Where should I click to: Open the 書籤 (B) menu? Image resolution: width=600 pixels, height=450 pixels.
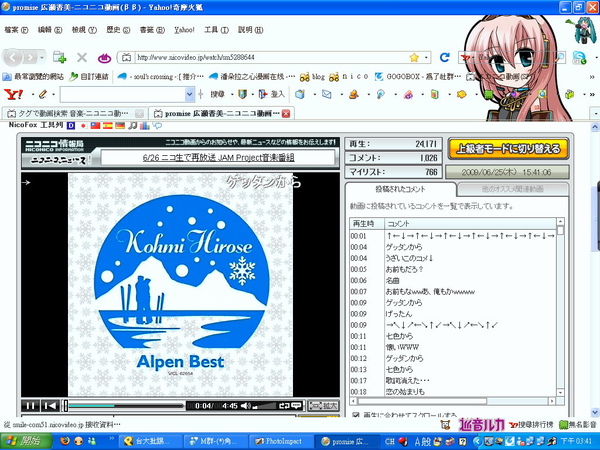(152, 30)
